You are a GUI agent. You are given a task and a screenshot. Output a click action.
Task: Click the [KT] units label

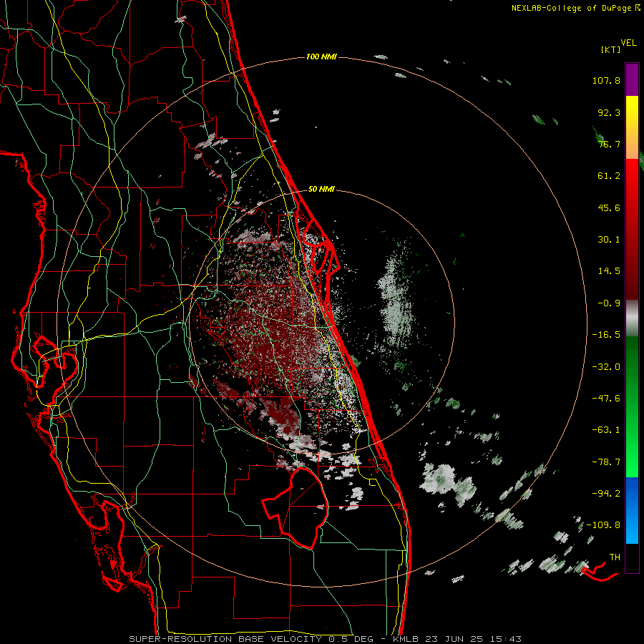pos(610,49)
